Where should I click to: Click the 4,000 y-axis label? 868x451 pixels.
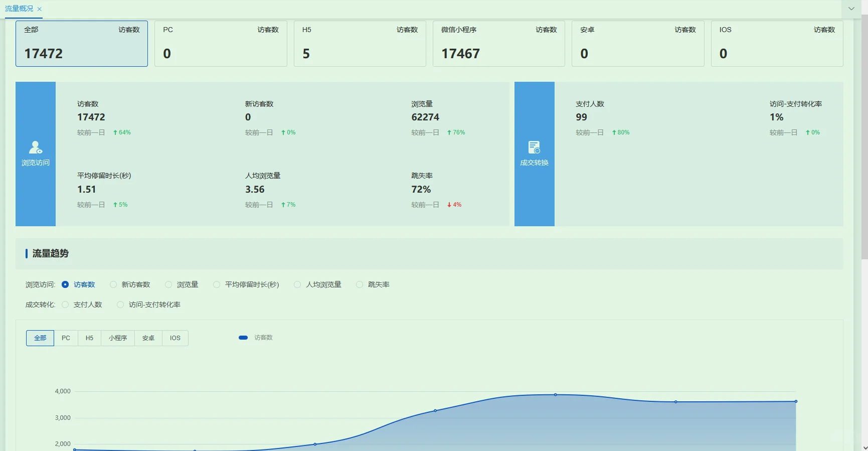63,391
